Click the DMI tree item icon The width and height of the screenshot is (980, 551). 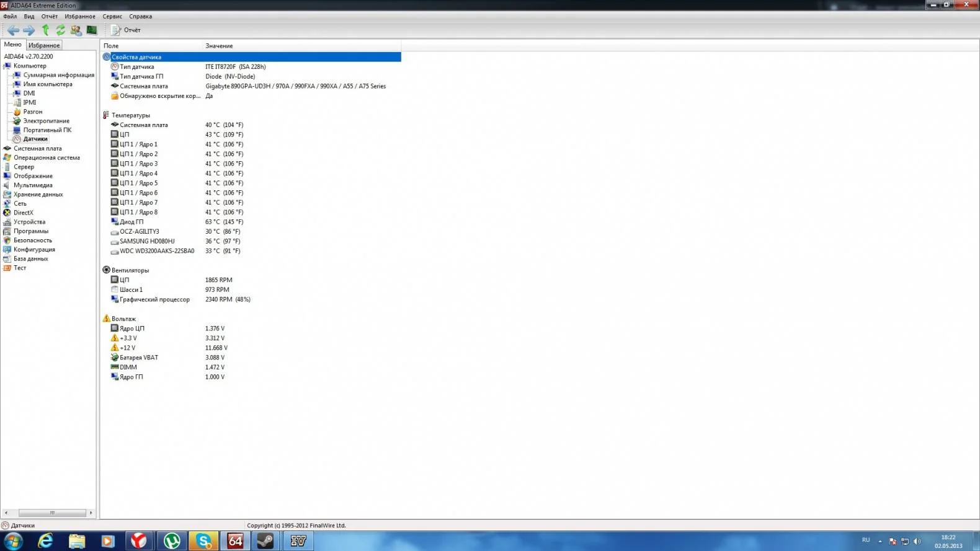coord(17,94)
